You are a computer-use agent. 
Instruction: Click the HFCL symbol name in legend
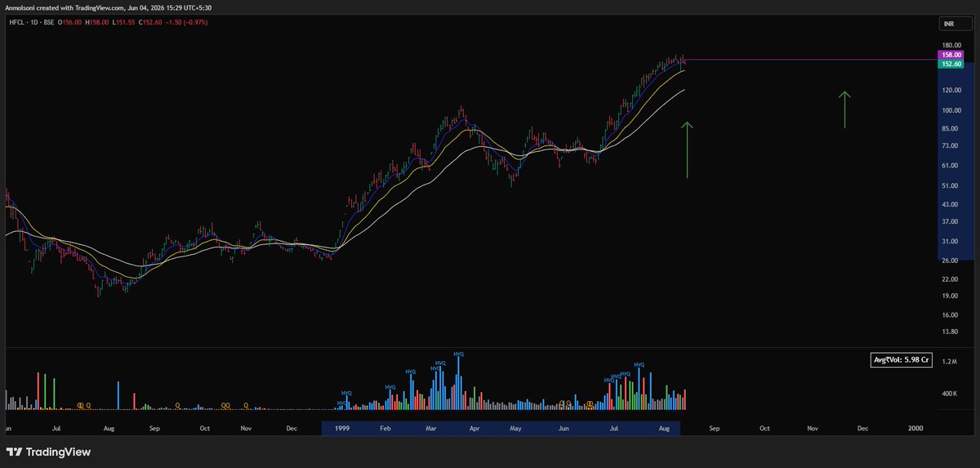pyautogui.click(x=16, y=22)
